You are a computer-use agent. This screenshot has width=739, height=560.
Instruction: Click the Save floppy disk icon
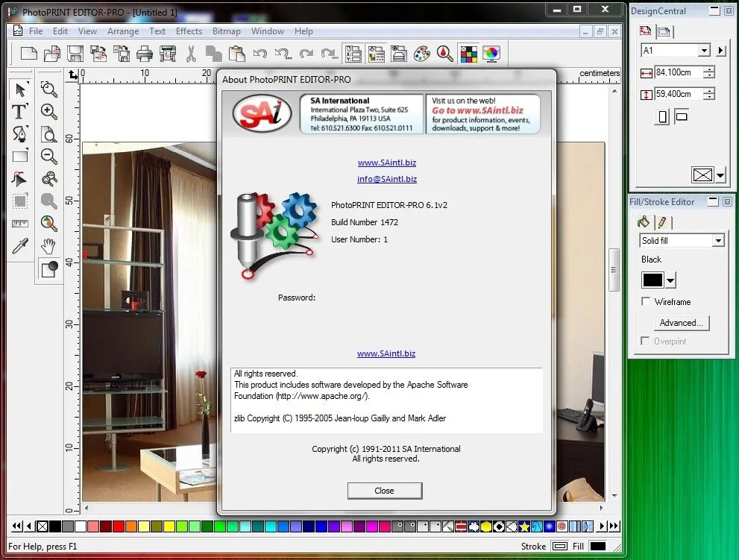[75, 54]
